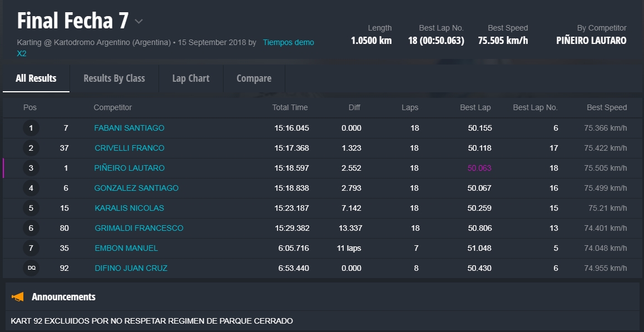Click position 1 circle badge
Viewport: 644px width, 332px height.
(x=31, y=128)
